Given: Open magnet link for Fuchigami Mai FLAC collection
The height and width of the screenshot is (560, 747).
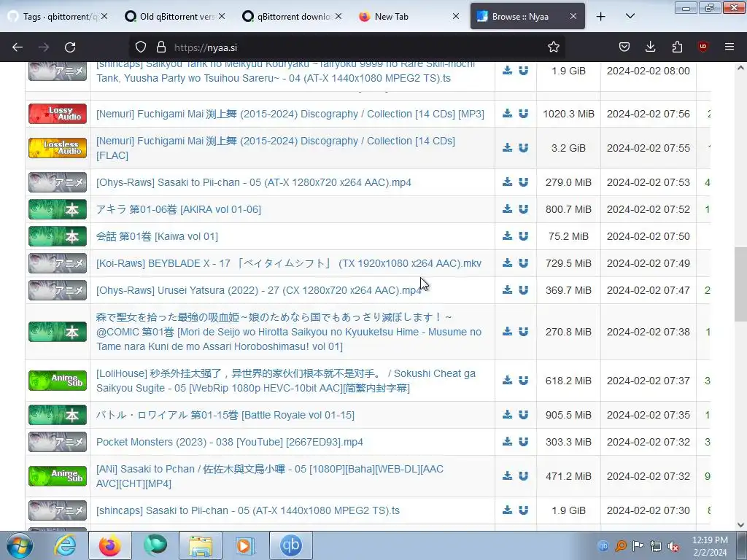Looking at the screenshot, I should (x=523, y=147).
